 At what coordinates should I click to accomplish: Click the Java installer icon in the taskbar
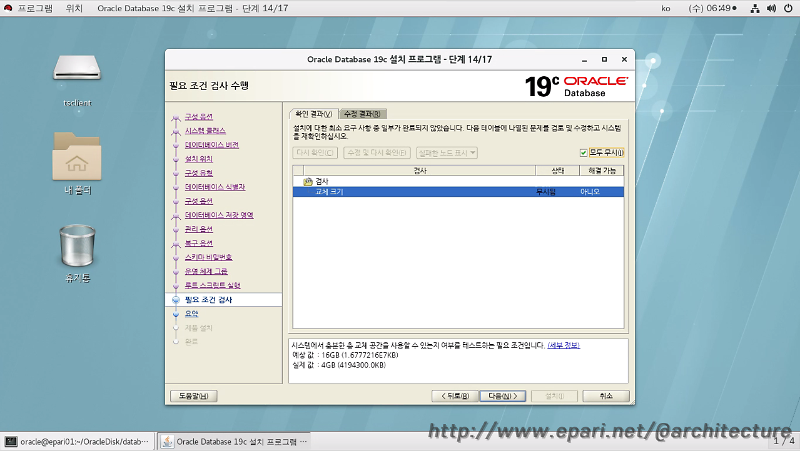click(x=167, y=441)
